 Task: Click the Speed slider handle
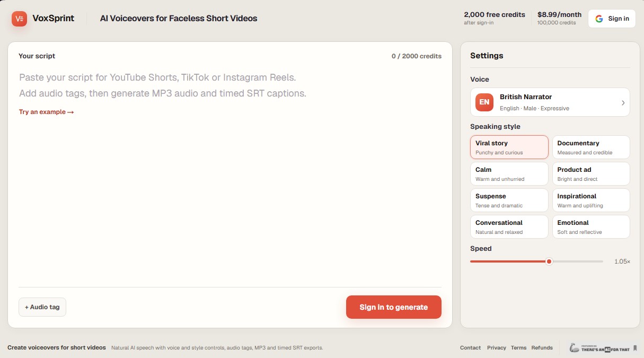click(549, 261)
